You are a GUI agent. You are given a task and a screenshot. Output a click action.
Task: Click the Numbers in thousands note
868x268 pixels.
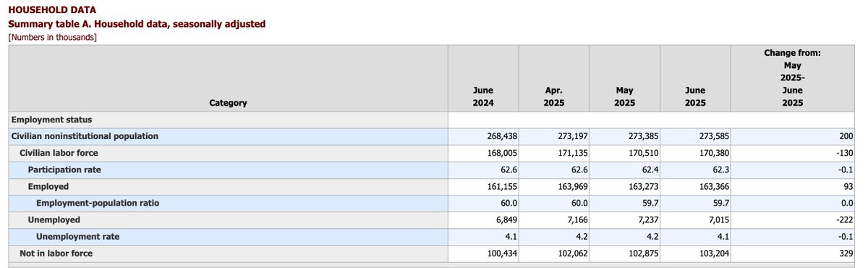pyautogui.click(x=52, y=37)
